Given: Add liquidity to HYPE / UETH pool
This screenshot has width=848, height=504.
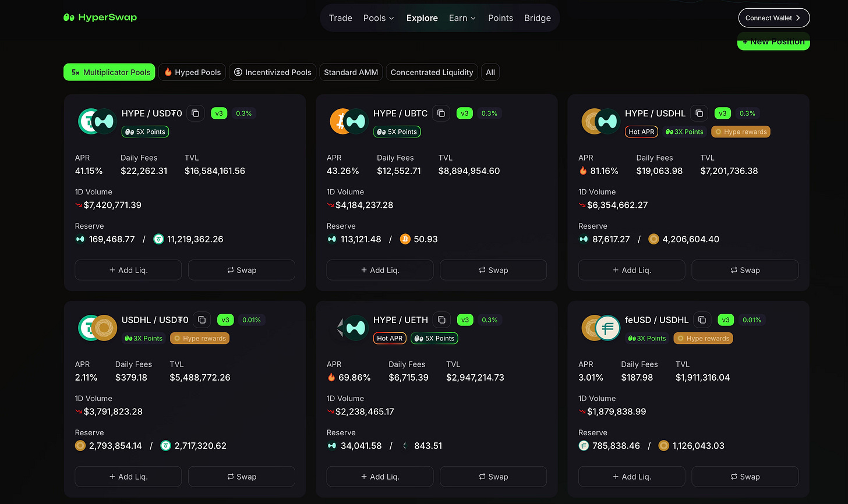Looking at the screenshot, I should (380, 477).
